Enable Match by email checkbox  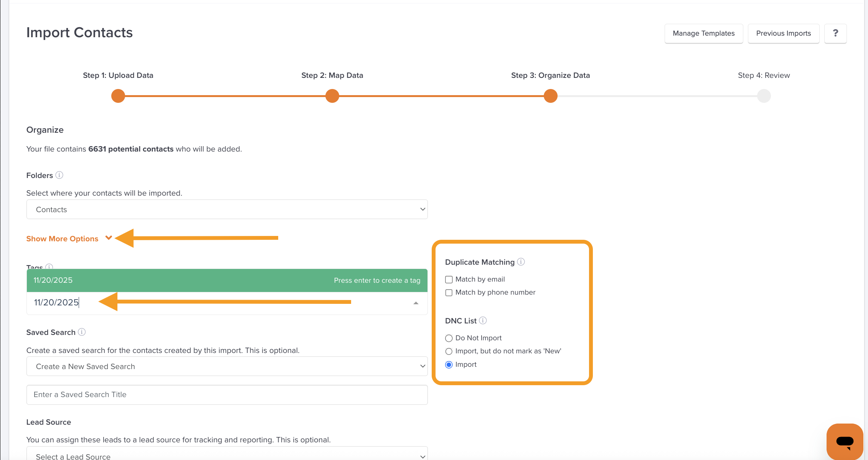coord(449,279)
